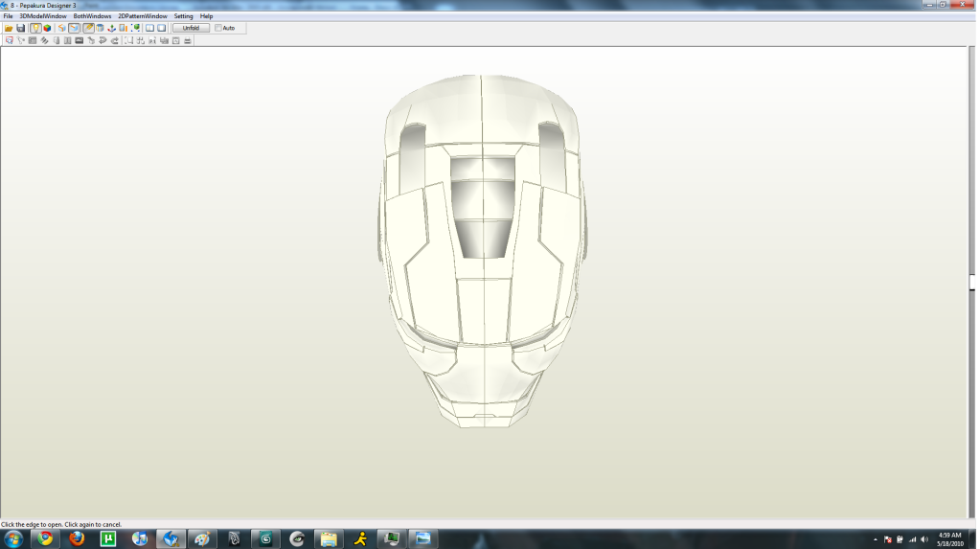This screenshot has width=980, height=549.
Task: Open the file explorer folder taskbar icon
Action: [329, 538]
